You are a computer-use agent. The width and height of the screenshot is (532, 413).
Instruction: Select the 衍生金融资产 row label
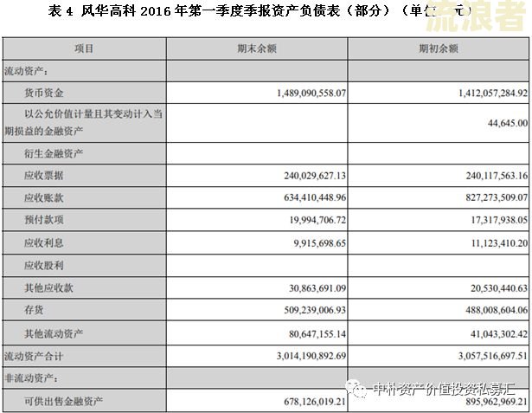(54, 153)
